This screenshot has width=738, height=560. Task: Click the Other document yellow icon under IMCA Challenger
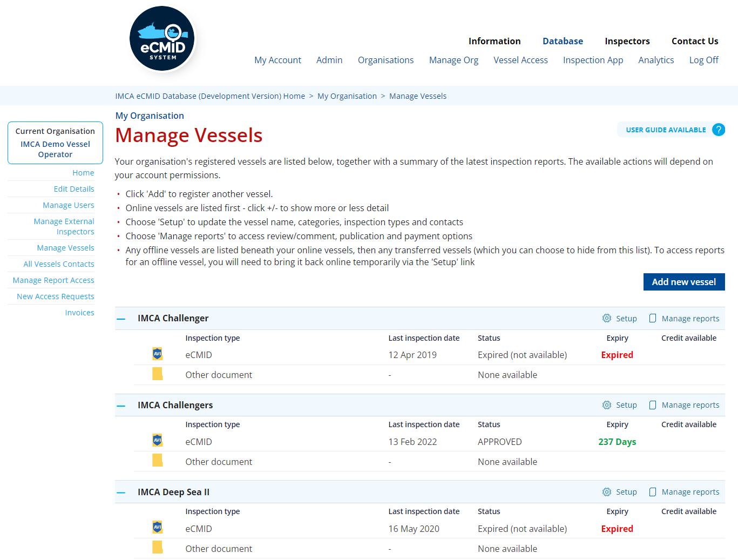tap(157, 374)
